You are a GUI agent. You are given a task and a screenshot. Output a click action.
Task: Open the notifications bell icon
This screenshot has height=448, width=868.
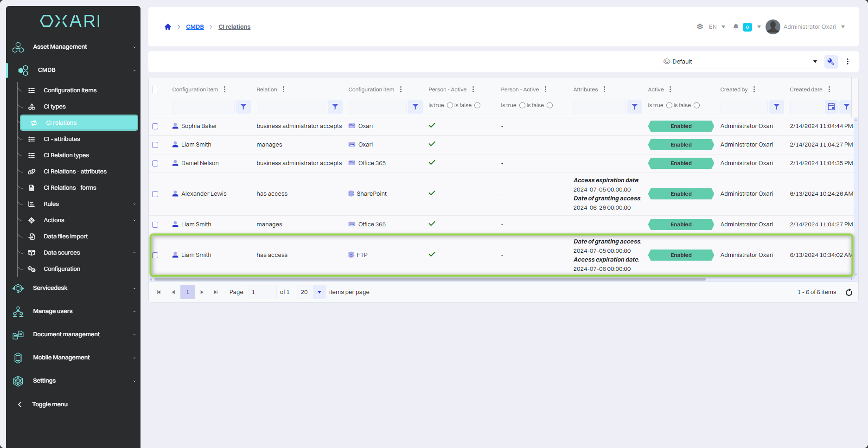(x=735, y=27)
